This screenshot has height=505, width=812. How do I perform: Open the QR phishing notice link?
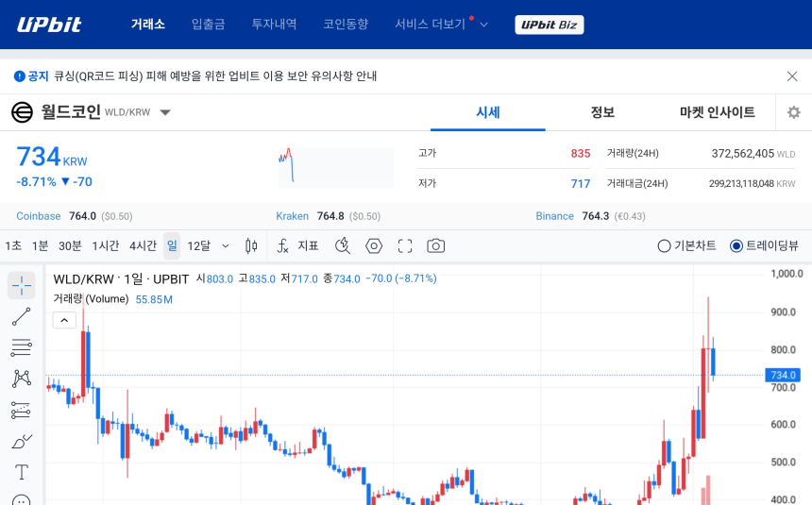[x=215, y=76]
